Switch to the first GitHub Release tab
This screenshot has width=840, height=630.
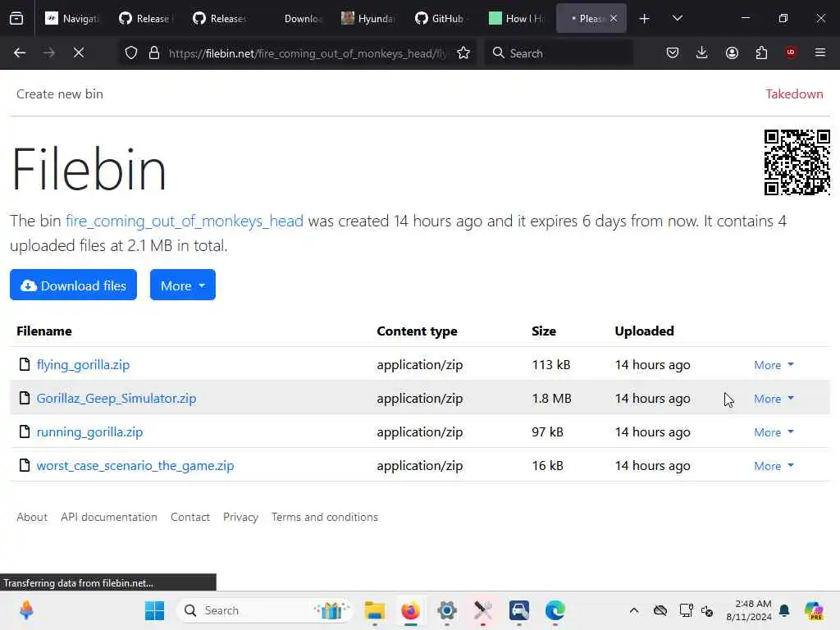pyautogui.click(x=146, y=18)
